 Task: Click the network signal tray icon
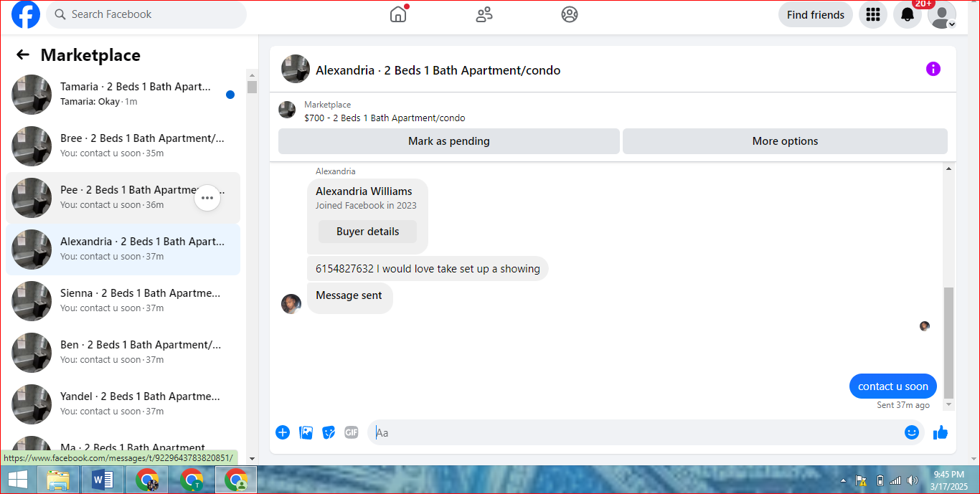click(x=895, y=480)
